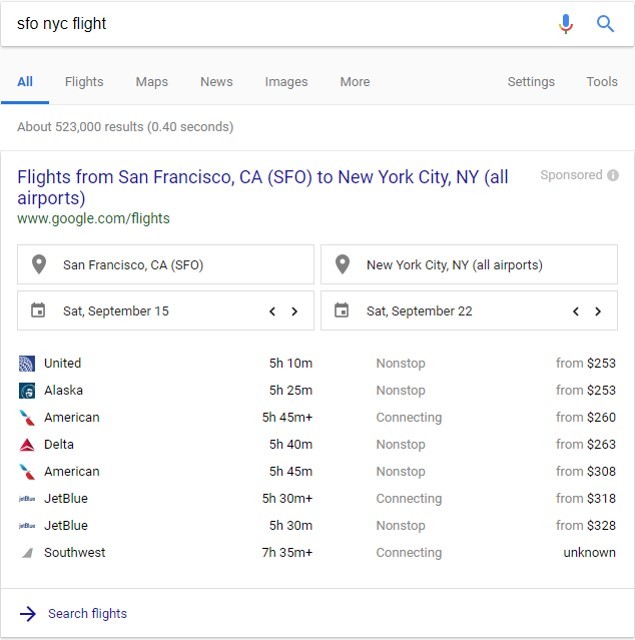
Task: Go to next day for departure date
Action: (x=294, y=311)
